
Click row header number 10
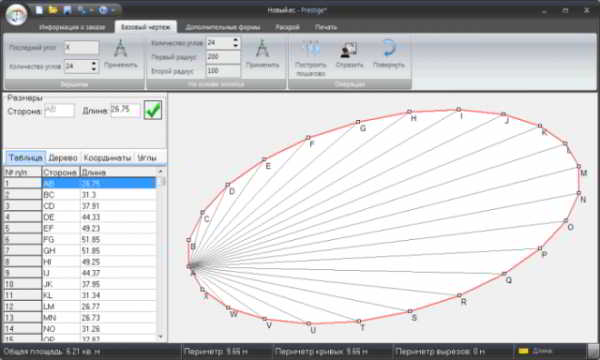(22, 284)
